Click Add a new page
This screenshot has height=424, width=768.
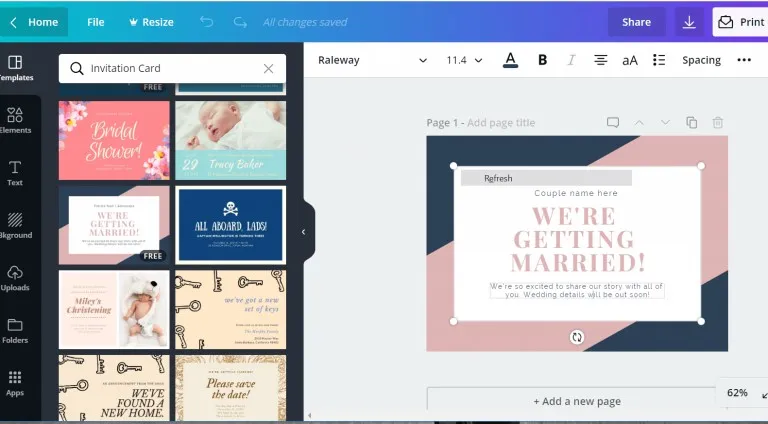coord(577,401)
